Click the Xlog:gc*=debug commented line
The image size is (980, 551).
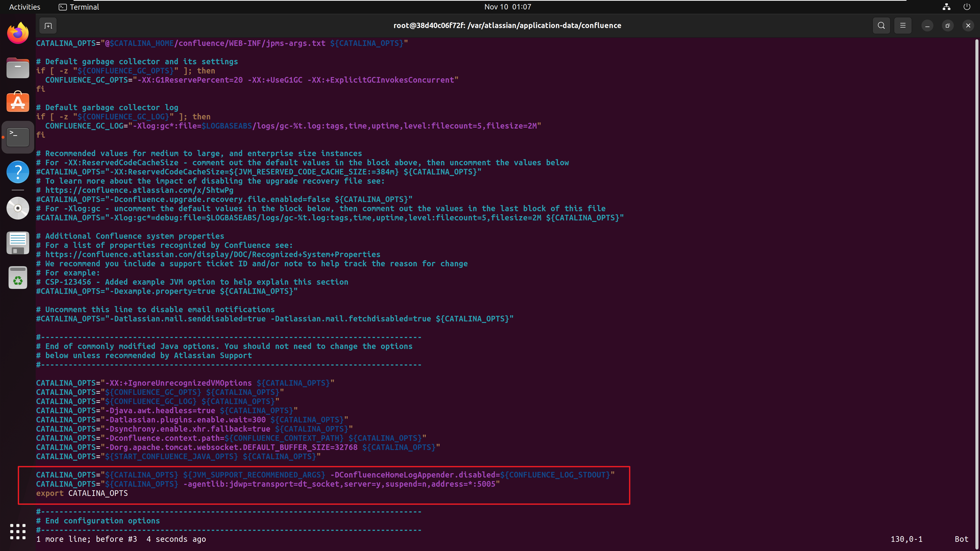pyautogui.click(x=330, y=218)
